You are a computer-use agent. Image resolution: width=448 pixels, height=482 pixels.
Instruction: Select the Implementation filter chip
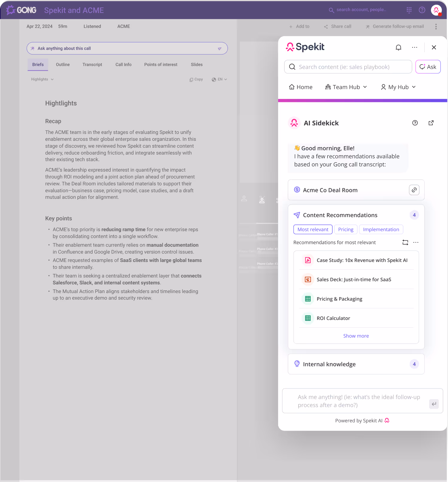click(x=381, y=229)
